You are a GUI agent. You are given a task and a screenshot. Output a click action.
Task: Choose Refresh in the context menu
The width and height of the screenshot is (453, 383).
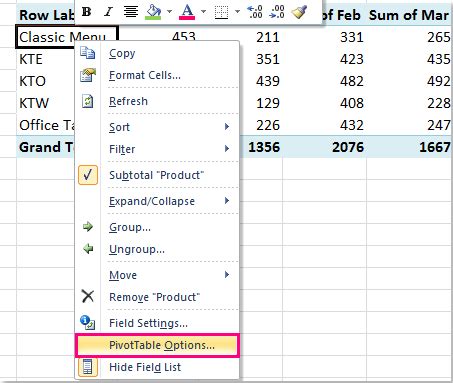[157, 101]
